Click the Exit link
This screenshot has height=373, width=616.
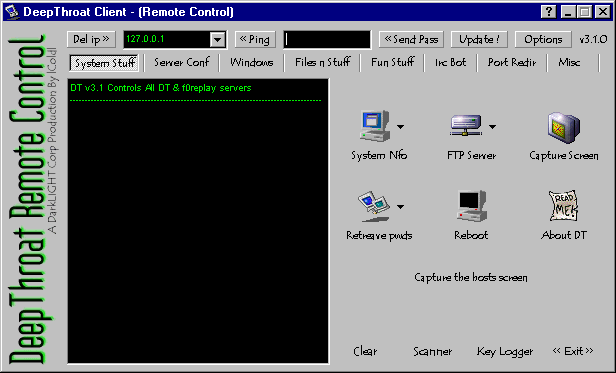click(x=573, y=351)
